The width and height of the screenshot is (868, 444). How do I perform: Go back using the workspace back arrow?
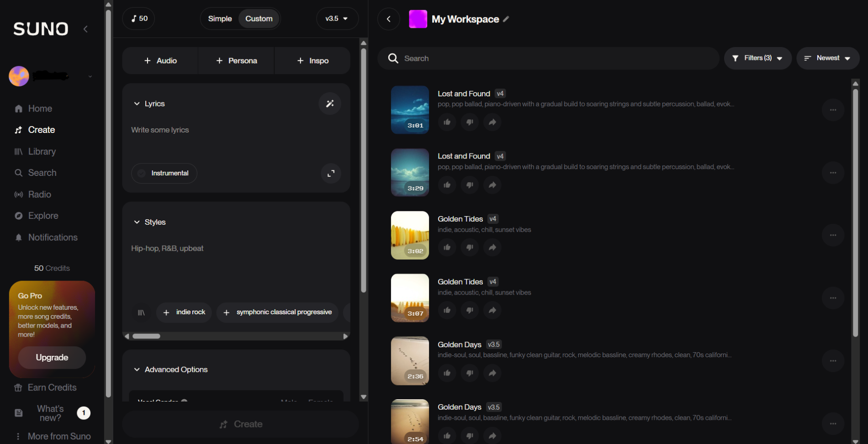[x=389, y=19]
